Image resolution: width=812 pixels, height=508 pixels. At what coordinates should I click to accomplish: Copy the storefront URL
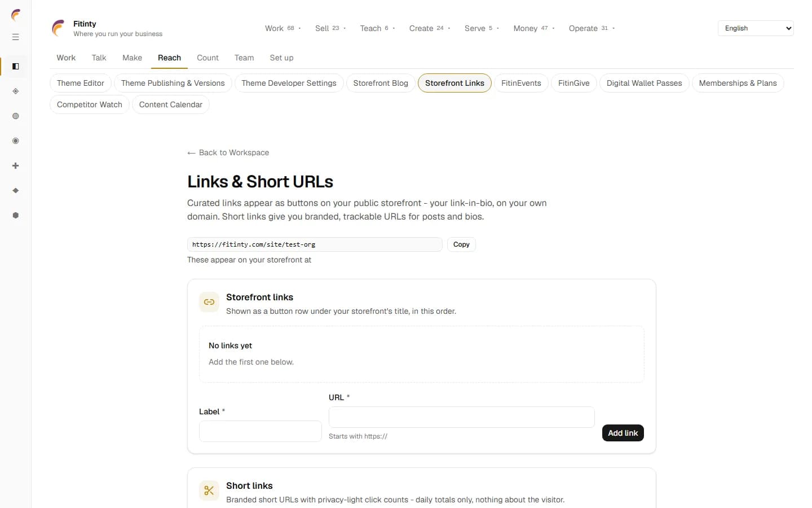[461, 244]
